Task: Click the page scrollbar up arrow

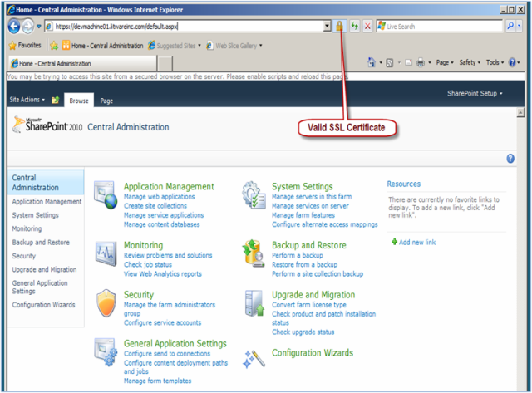Action: pos(520,112)
